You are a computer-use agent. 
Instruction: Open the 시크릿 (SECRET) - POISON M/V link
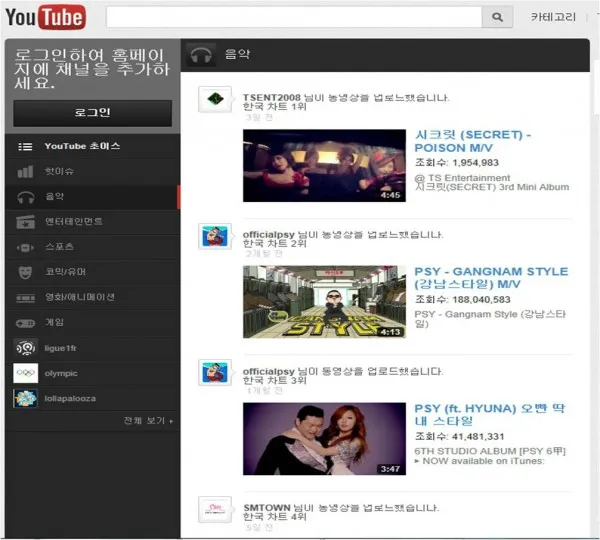pyautogui.click(x=472, y=141)
